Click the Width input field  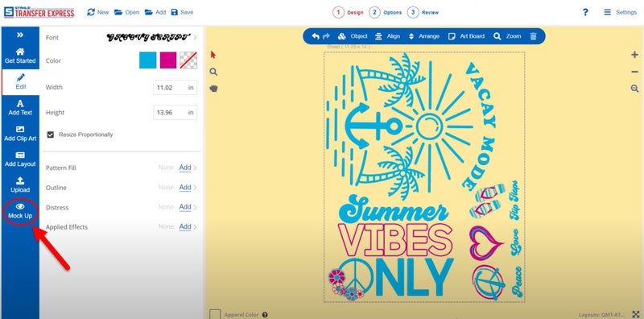point(175,88)
